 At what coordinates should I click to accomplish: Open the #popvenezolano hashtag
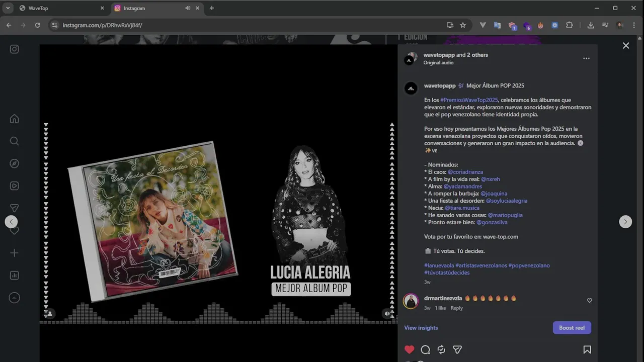coord(529,265)
